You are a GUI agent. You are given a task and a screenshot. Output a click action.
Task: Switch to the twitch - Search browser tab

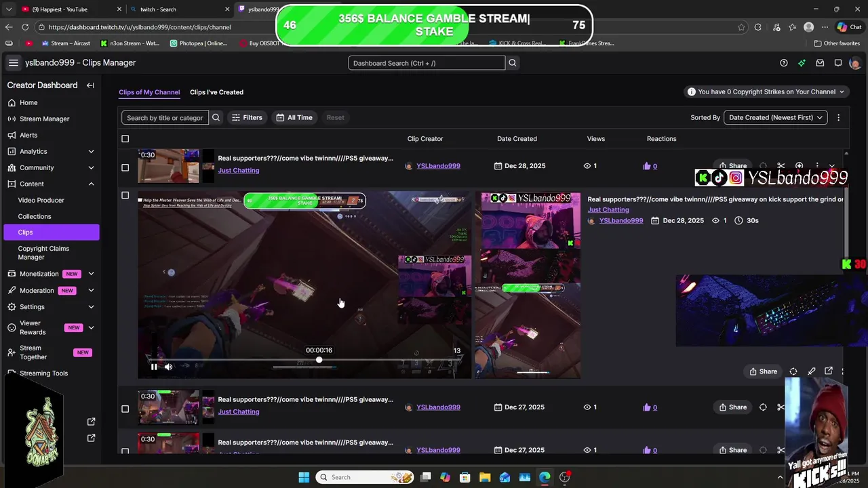[x=180, y=9]
